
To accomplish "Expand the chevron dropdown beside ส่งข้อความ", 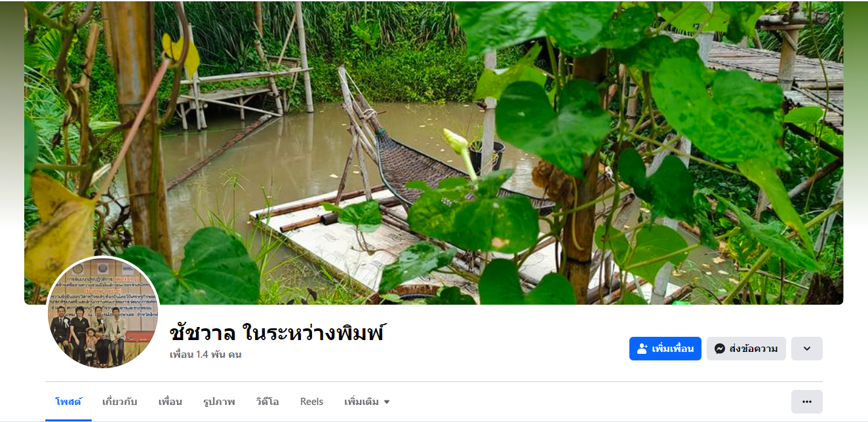I will pyautogui.click(x=807, y=349).
